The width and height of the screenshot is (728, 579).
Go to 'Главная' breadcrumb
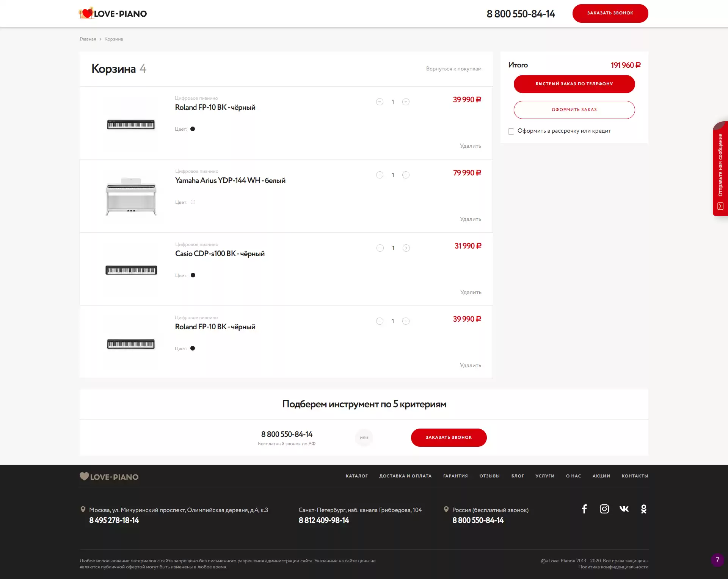coord(88,39)
